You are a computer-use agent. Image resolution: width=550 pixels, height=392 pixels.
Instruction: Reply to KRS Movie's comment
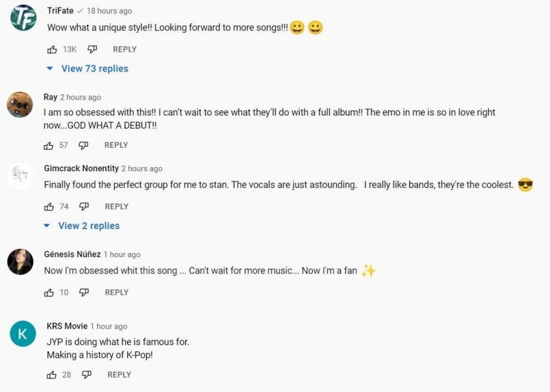[119, 375]
